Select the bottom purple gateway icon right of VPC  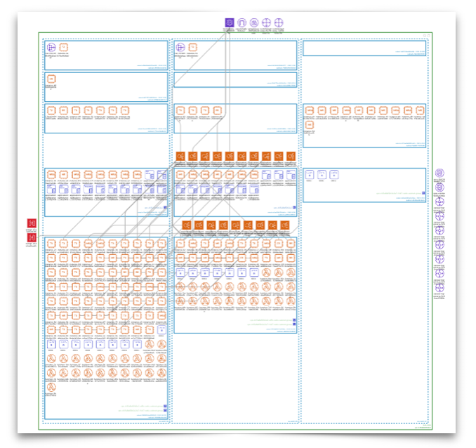click(439, 288)
